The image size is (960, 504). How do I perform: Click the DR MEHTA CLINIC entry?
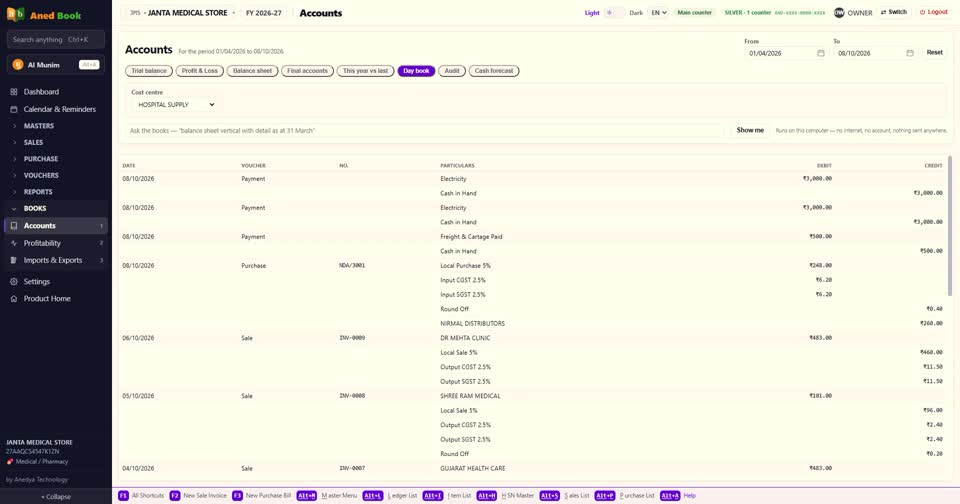465,338
